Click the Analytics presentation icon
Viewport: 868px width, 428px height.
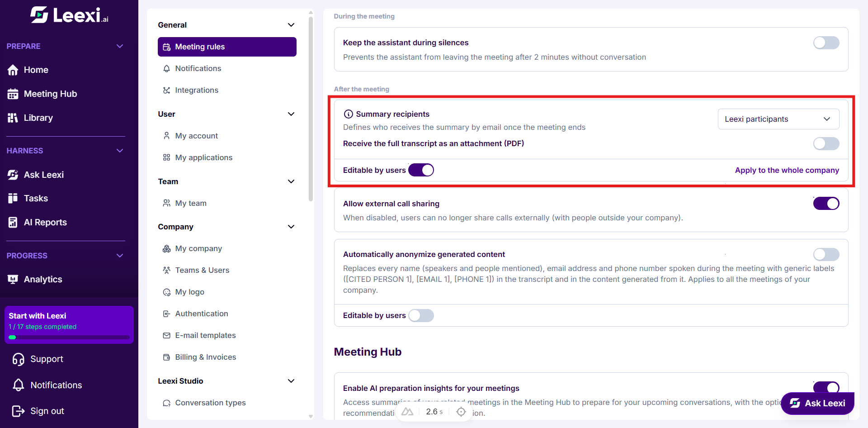click(13, 279)
